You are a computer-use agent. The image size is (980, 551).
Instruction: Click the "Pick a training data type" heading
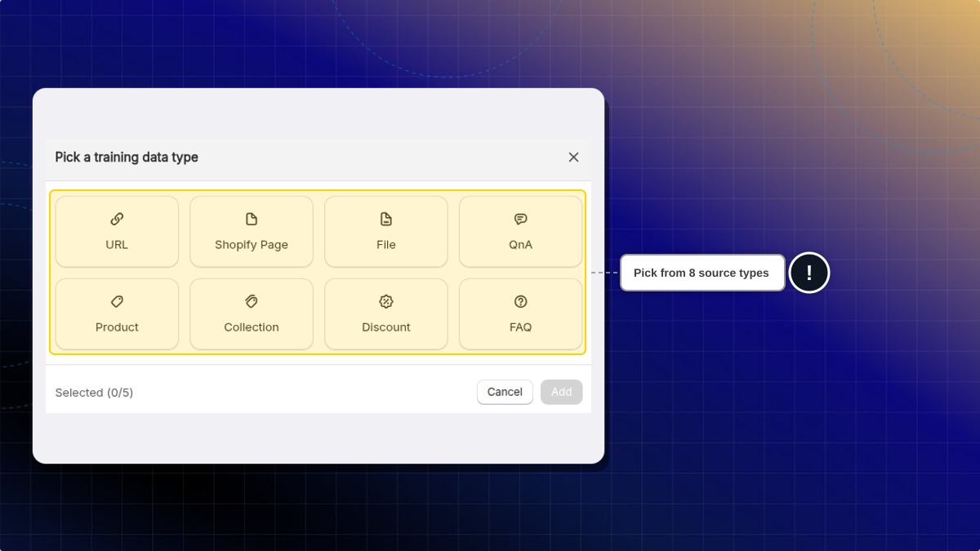(x=127, y=157)
